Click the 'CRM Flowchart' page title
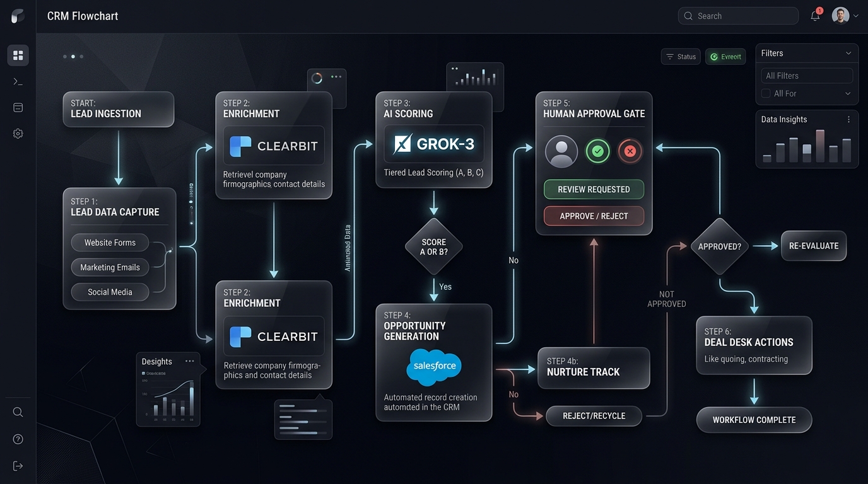The image size is (868, 484). pyautogui.click(x=83, y=16)
